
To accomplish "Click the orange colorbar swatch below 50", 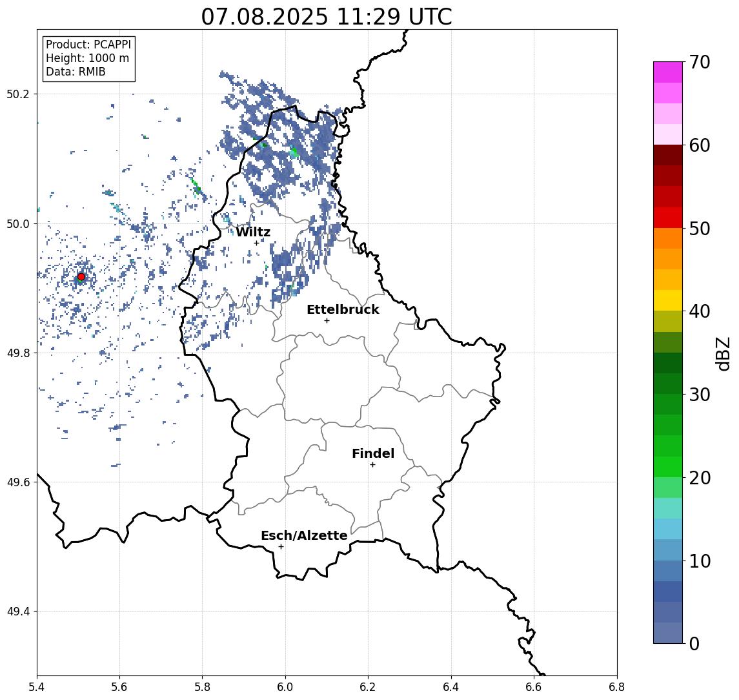I will coord(668,238).
